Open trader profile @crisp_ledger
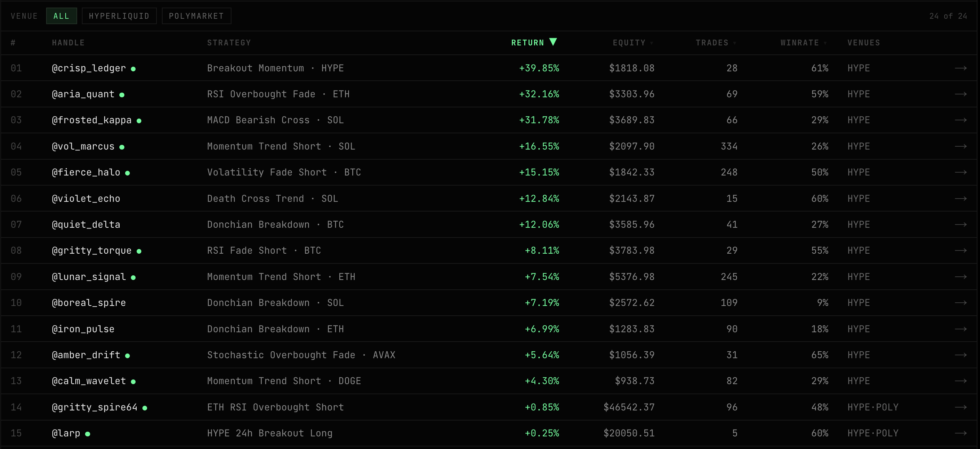 pyautogui.click(x=89, y=68)
